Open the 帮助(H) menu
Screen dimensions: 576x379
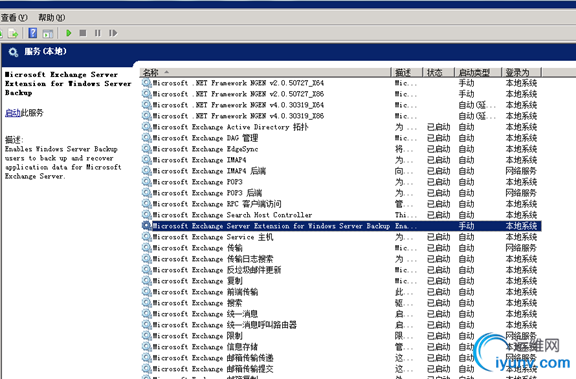pos(52,18)
